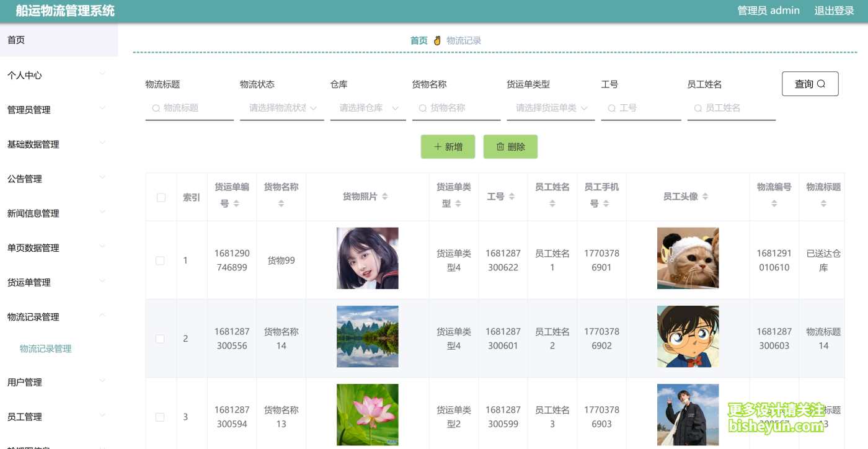Expand 新闻信息管理 in the sidebar

coord(59,213)
